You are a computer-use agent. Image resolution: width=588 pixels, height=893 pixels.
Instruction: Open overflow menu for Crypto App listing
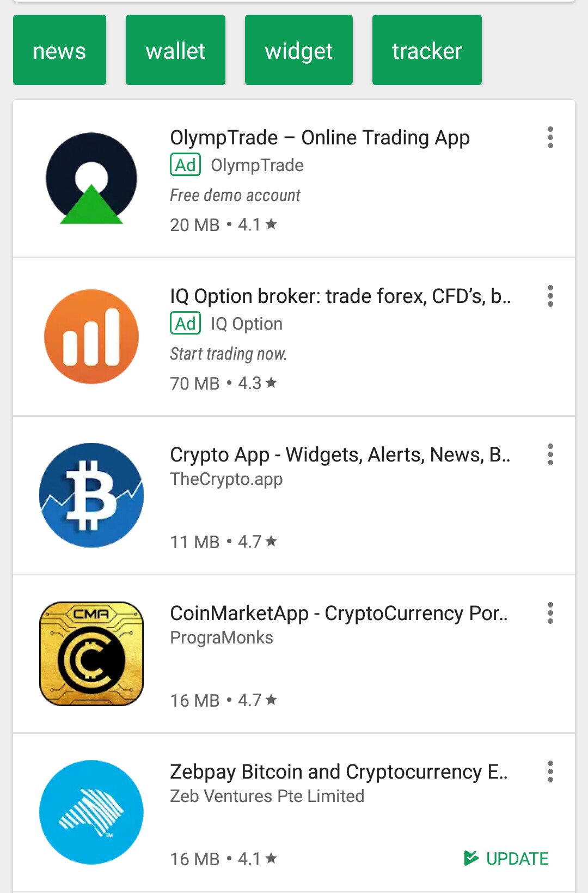(550, 454)
